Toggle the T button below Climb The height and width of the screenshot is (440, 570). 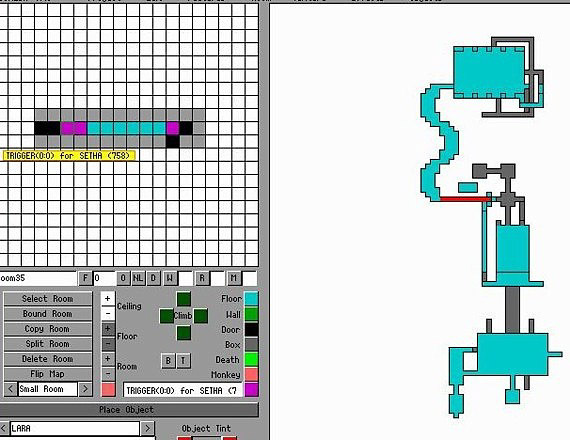(183, 361)
